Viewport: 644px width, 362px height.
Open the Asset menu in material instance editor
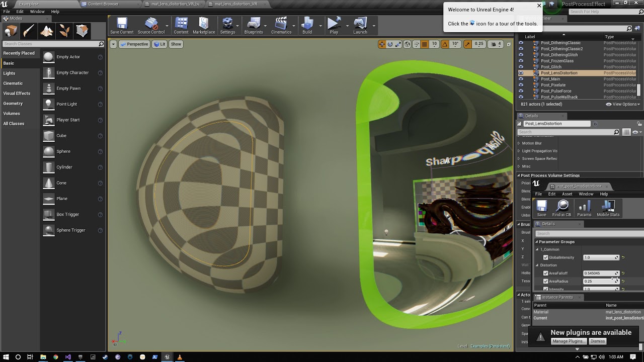click(567, 194)
